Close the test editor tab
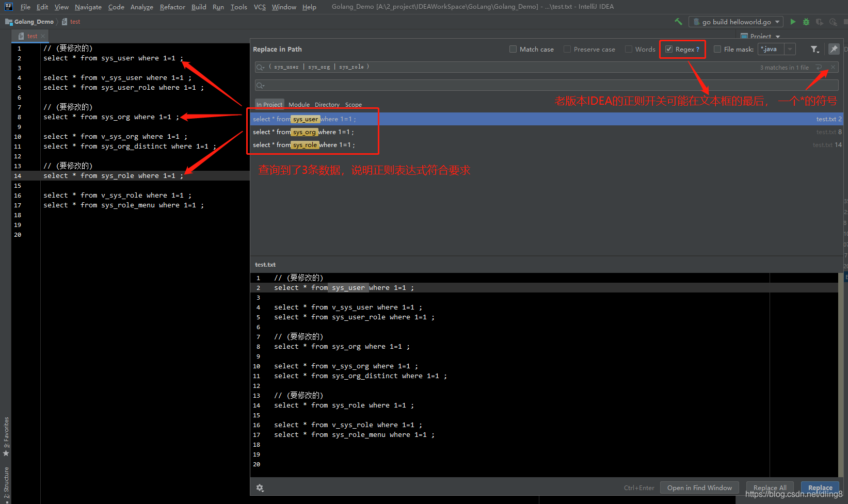 (43, 36)
